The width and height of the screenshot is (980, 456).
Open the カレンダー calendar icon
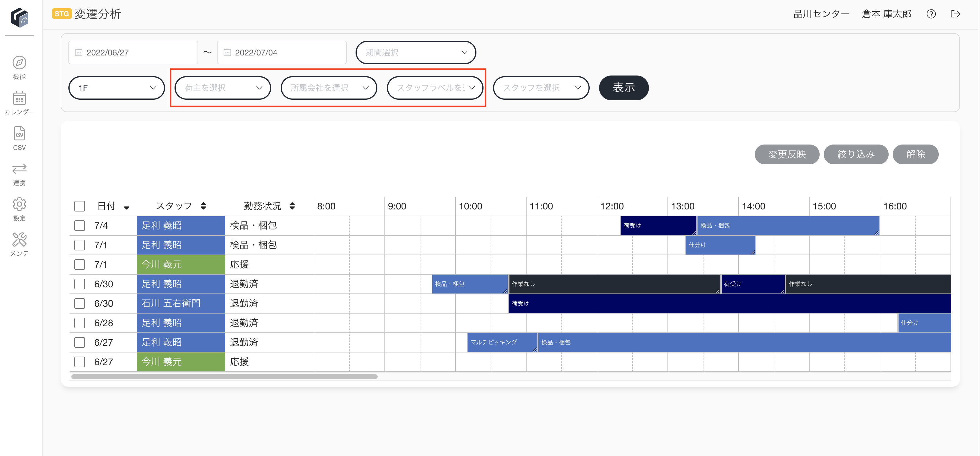click(x=19, y=98)
